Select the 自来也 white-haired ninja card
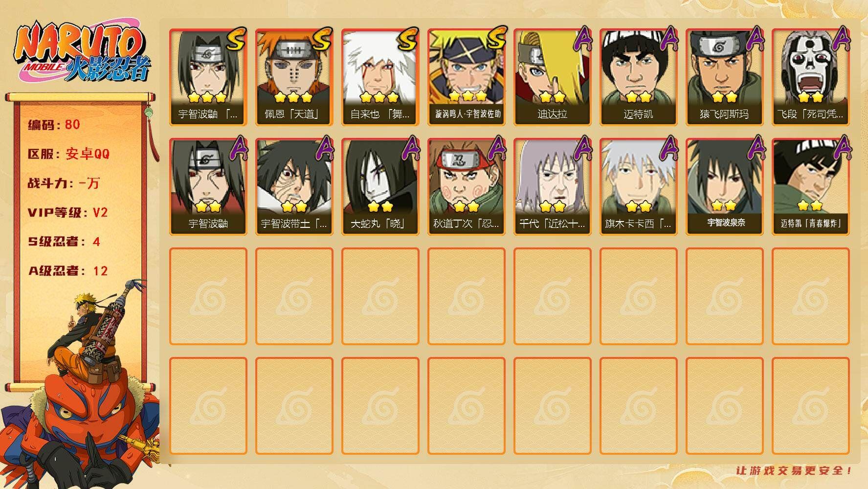Screen dimensions: 868x489 tap(380, 77)
